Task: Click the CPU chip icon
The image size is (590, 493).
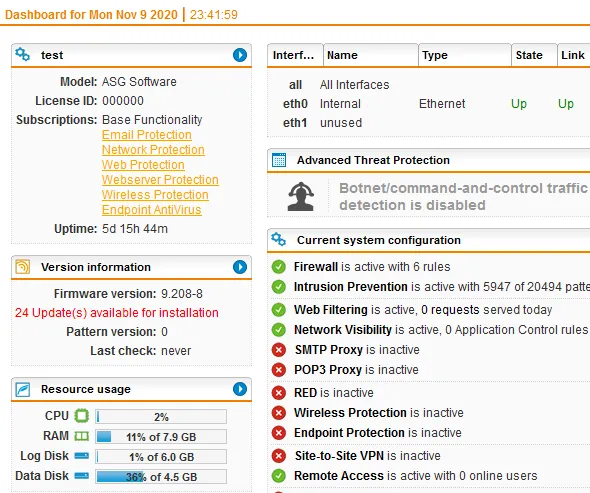Action: coord(81,416)
